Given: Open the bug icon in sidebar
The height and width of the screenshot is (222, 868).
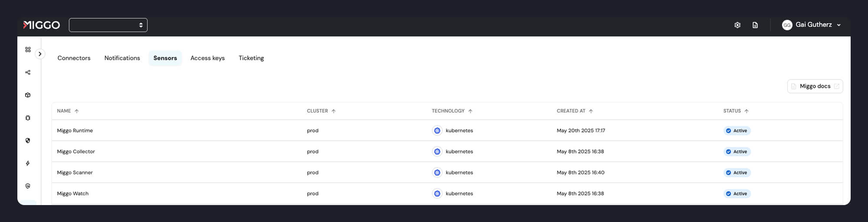Looking at the screenshot, I should [x=28, y=118].
